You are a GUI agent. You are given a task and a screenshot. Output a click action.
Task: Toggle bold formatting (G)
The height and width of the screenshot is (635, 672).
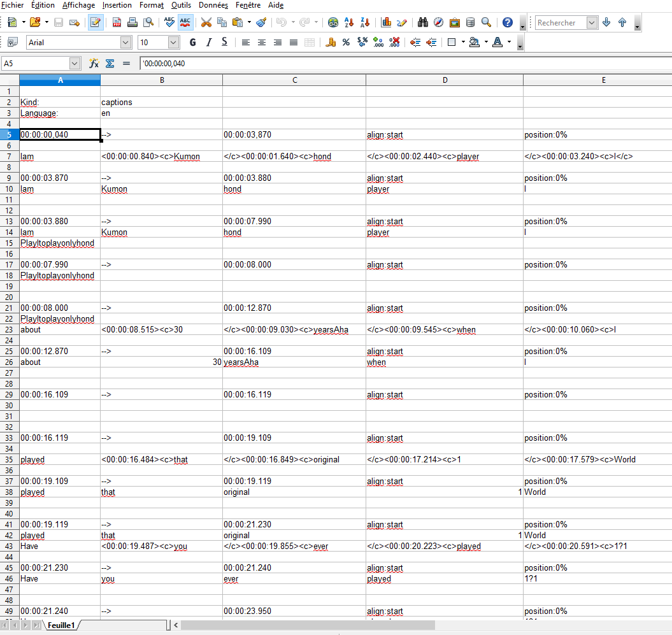pos(193,43)
